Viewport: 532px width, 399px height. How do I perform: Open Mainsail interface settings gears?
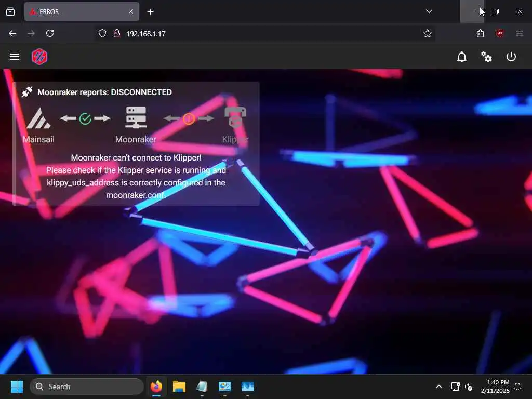click(x=486, y=57)
